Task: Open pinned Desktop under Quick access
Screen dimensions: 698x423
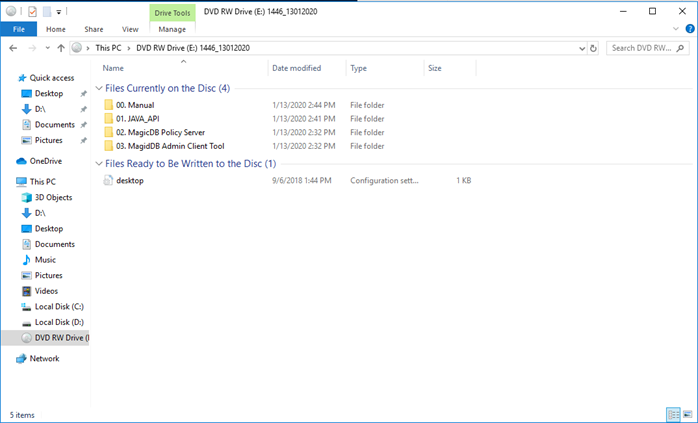Action: pos(49,94)
